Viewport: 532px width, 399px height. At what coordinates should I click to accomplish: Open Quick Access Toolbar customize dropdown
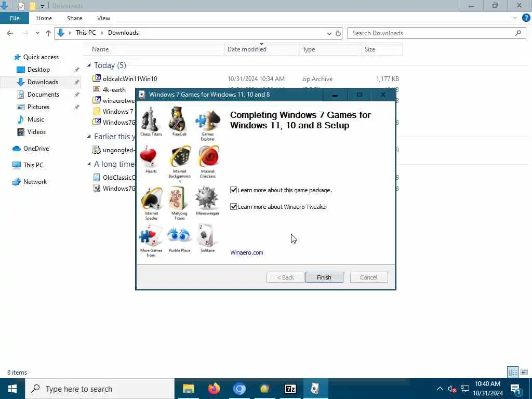point(43,6)
